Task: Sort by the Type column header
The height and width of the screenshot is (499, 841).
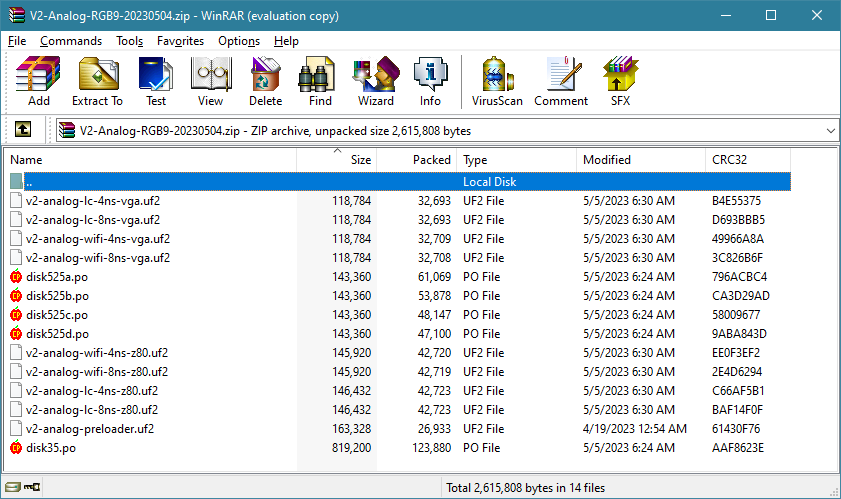Action: pyautogui.click(x=517, y=159)
